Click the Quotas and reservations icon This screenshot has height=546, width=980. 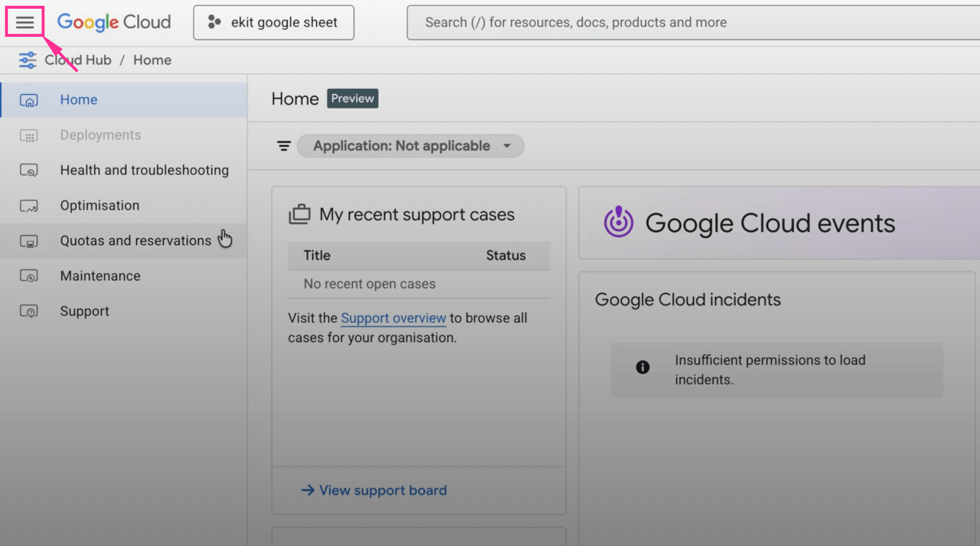(x=29, y=241)
